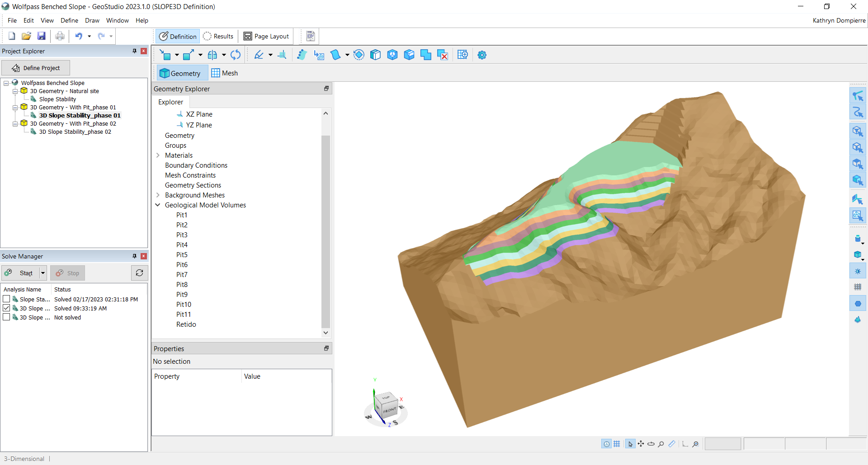Click the blue gear settings icon
Image resolution: width=868 pixels, height=465 pixels.
click(482, 55)
